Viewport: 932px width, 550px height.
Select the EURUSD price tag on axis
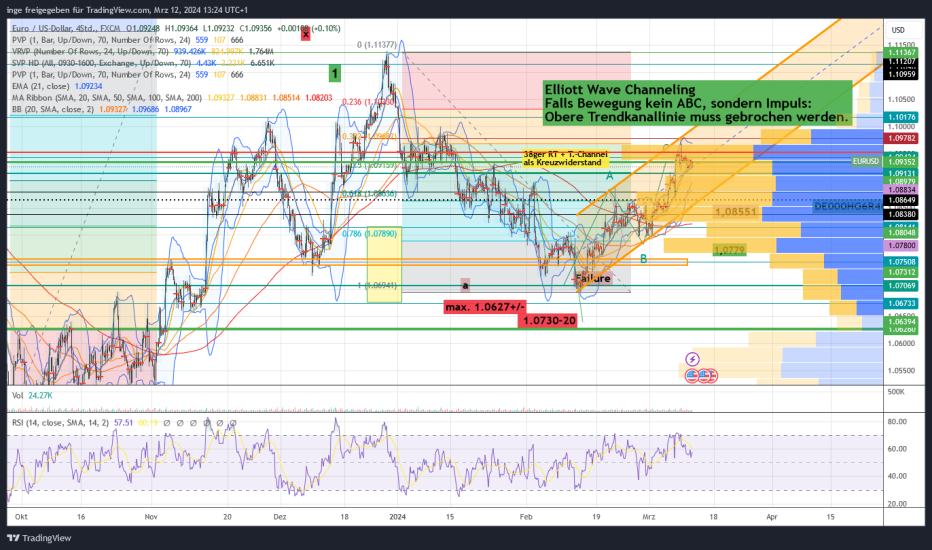865,160
